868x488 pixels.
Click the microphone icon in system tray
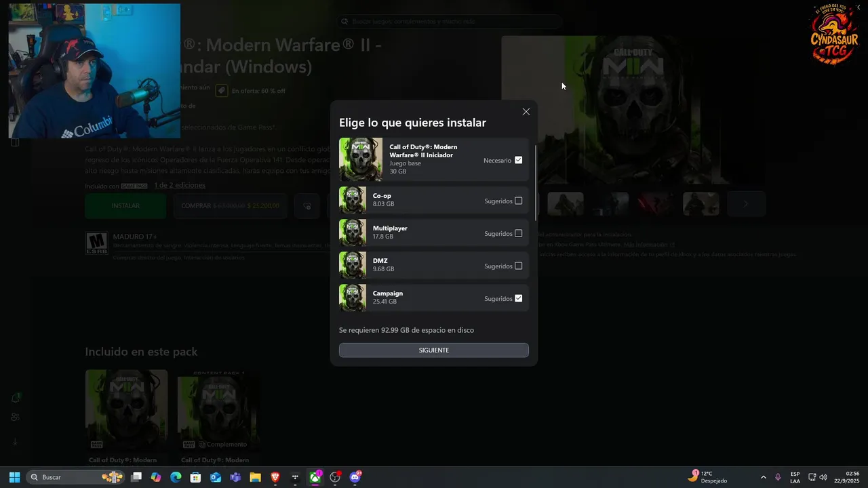[778, 477]
